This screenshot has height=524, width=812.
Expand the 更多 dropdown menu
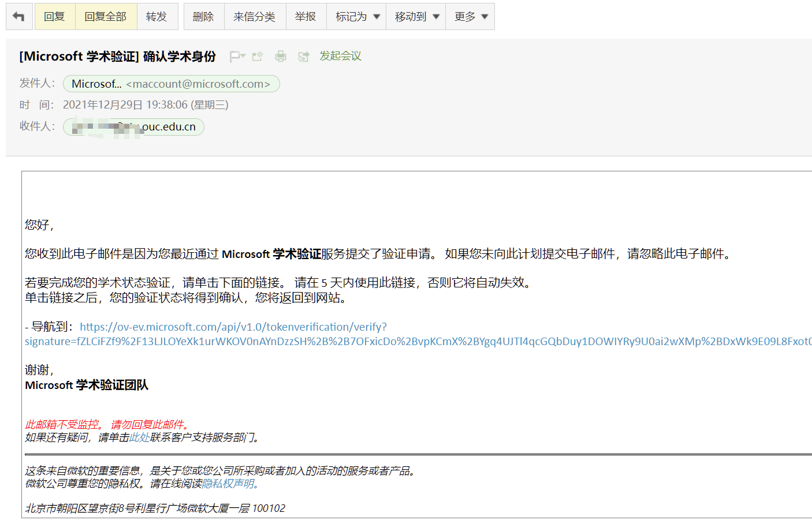(470, 17)
